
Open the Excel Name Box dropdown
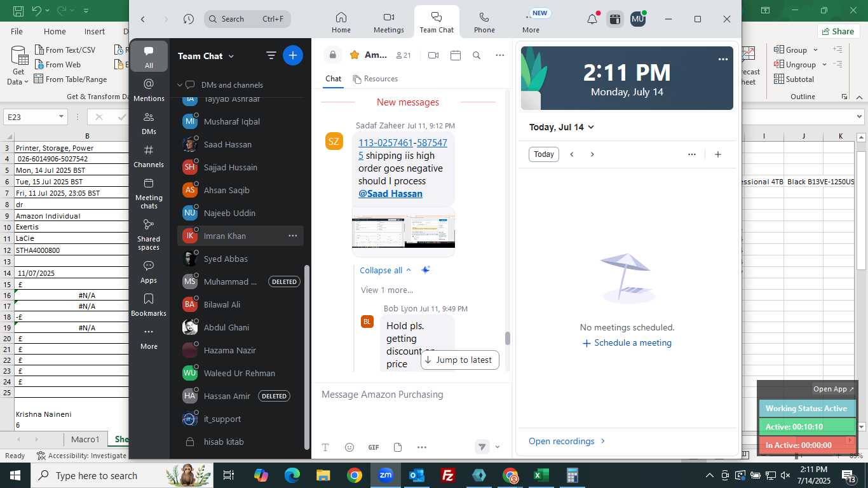coord(61,117)
